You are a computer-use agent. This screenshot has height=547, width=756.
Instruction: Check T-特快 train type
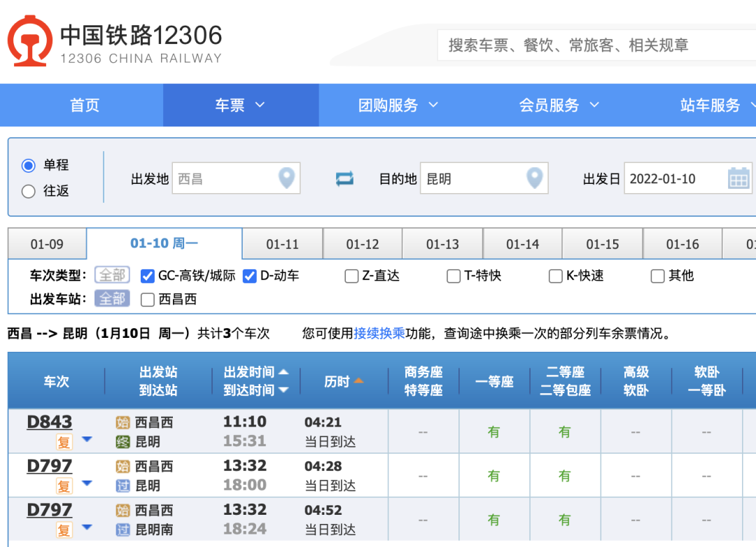(x=453, y=276)
